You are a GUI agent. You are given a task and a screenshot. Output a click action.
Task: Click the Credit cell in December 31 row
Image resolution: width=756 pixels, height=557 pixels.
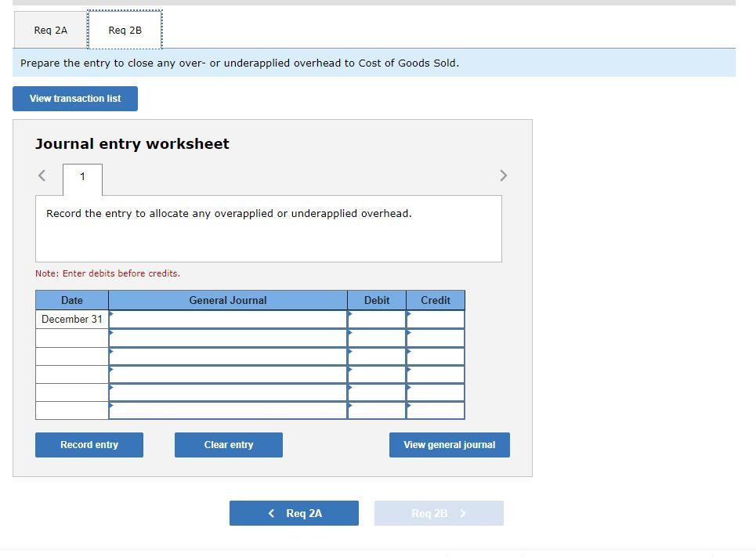coord(436,320)
